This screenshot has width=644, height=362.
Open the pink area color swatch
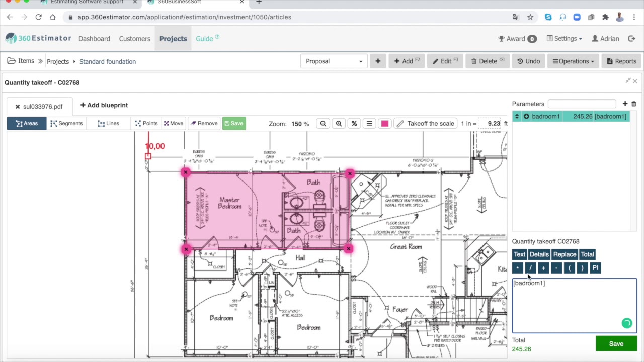385,124
